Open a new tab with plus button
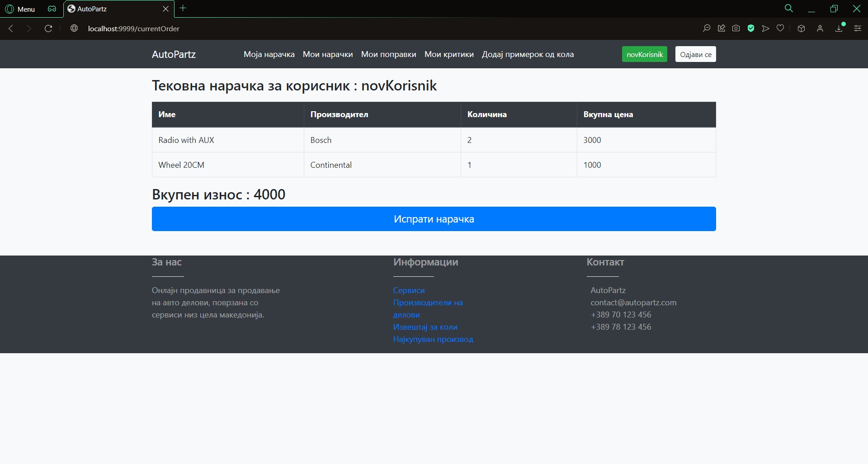Screen dimensions: 868x464 point(183,8)
